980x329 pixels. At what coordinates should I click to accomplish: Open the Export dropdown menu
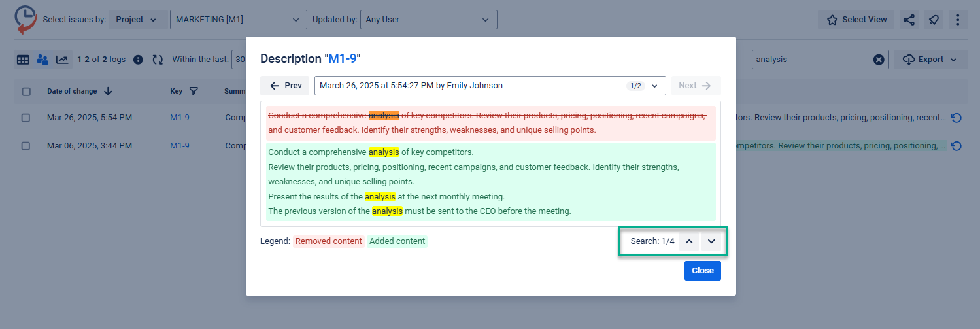930,60
